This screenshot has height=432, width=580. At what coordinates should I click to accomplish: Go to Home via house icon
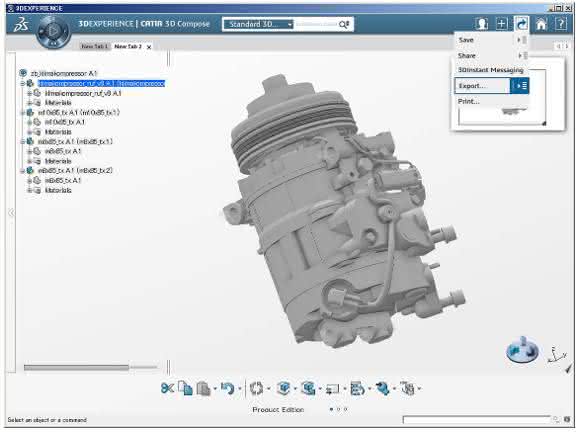point(541,24)
